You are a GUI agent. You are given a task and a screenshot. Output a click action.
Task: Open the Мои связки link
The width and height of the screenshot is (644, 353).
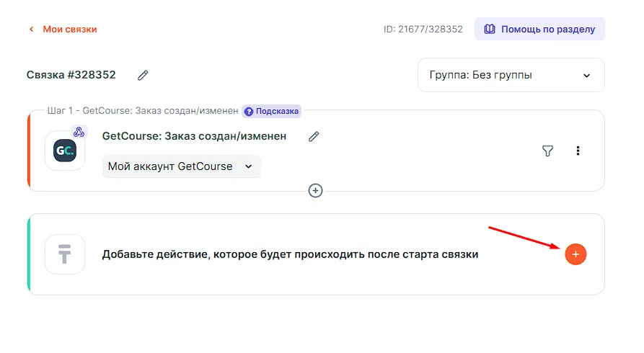point(69,30)
